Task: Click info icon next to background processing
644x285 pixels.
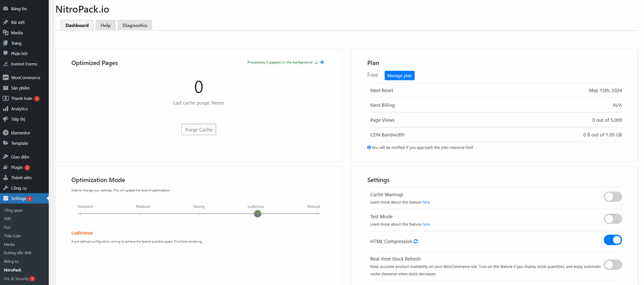Action: (x=322, y=62)
